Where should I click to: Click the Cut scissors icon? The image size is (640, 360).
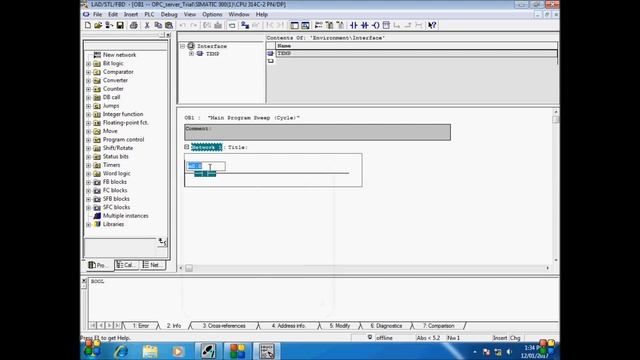[x=147, y=25]
